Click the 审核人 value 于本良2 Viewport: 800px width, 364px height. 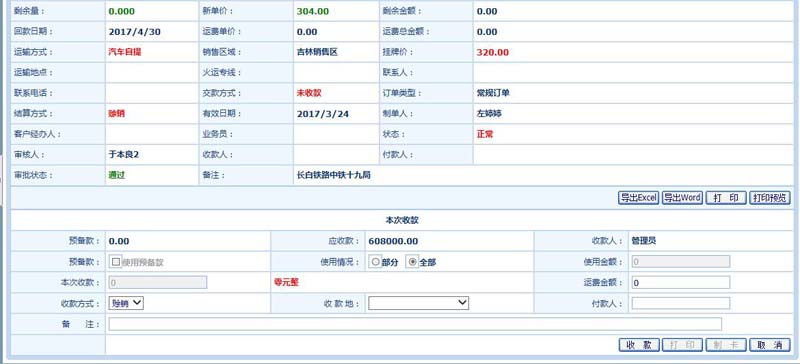[x=123, y=155]
